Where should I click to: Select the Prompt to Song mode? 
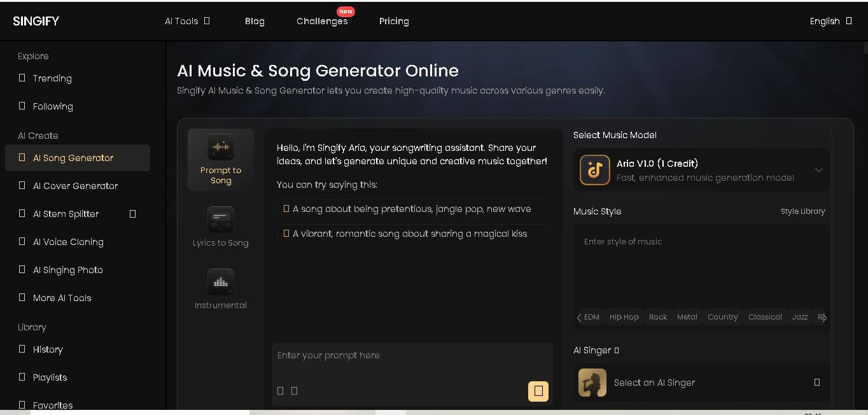(221, 160)
